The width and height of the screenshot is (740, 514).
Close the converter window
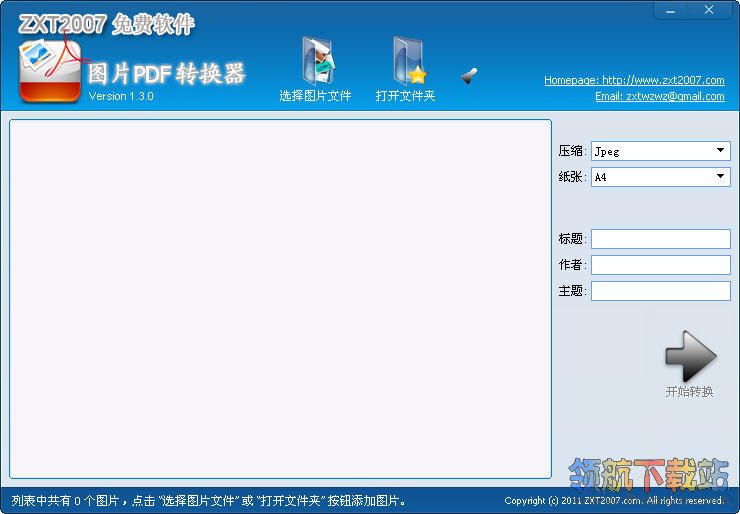709,10
